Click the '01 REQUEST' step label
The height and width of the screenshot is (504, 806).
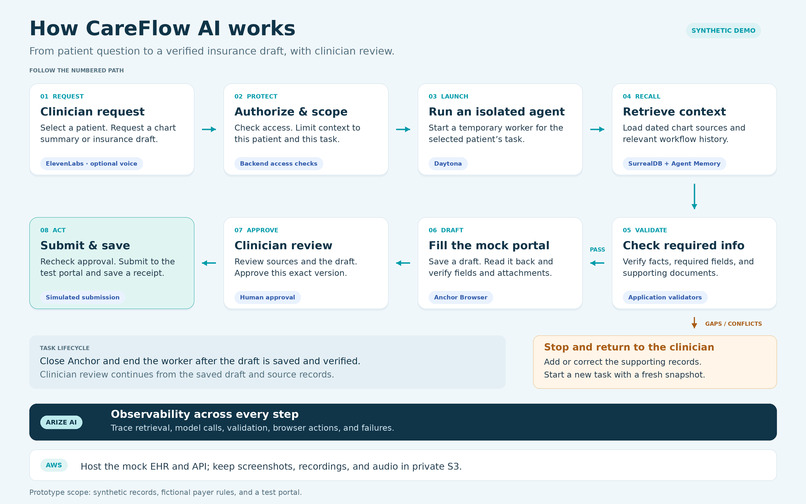(x=62, y=96)
